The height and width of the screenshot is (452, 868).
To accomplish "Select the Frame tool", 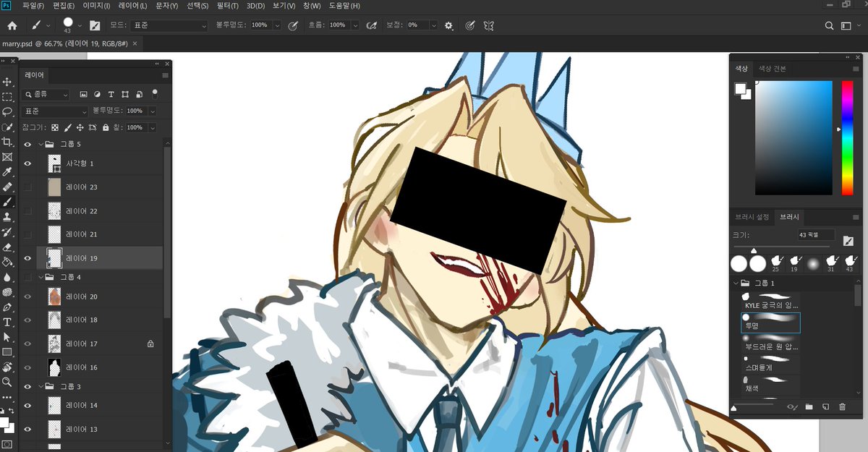I will pyautogui.click(x=7, y=157).
